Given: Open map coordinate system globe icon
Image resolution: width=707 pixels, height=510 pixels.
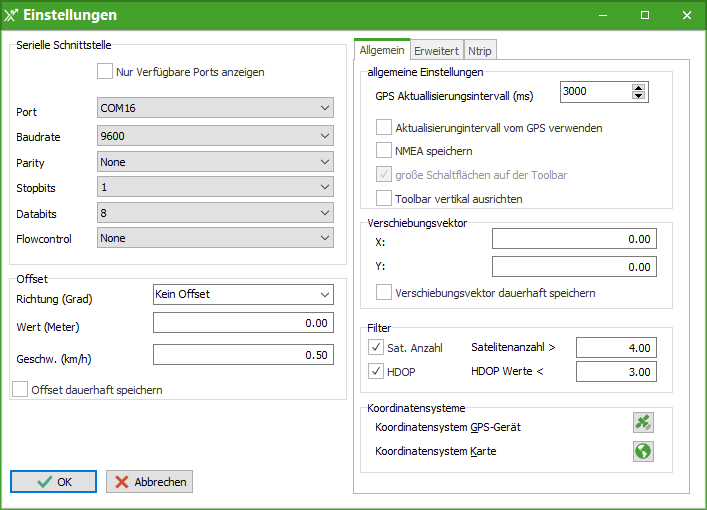Looking at the screenshot, I should click(643, 451).
